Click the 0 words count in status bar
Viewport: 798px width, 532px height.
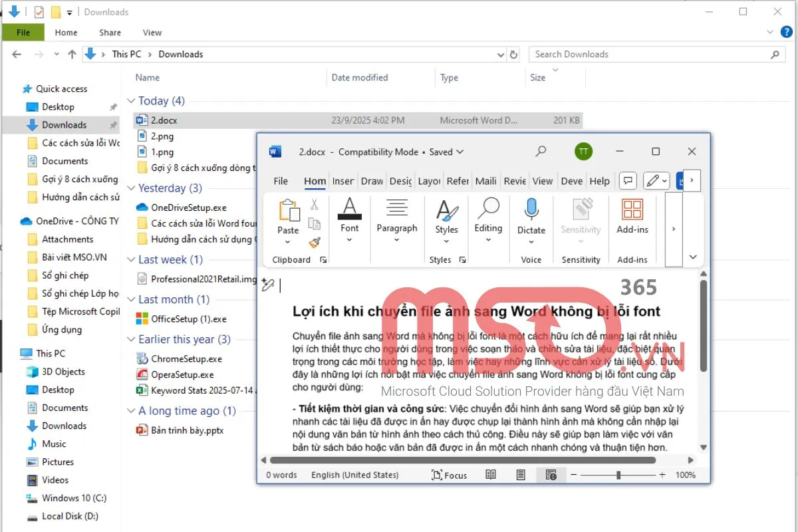[281, 475]
